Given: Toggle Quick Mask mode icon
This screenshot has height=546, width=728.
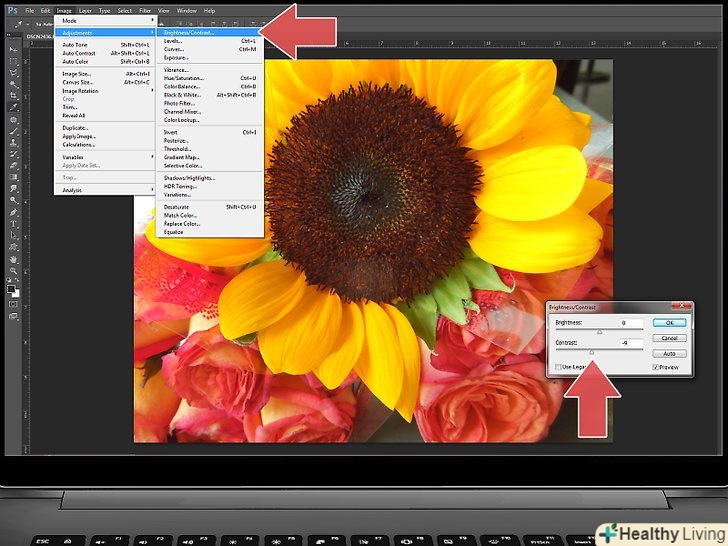Looking at the screenshot, I should (13, 304).
